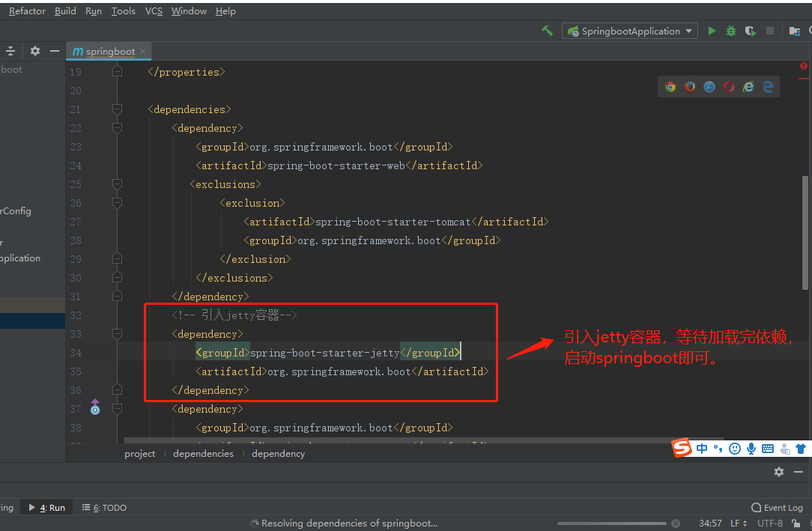Place cursor on spring-boot-starter-jetty text
The image size is (812, 531).
coord(324,353)
